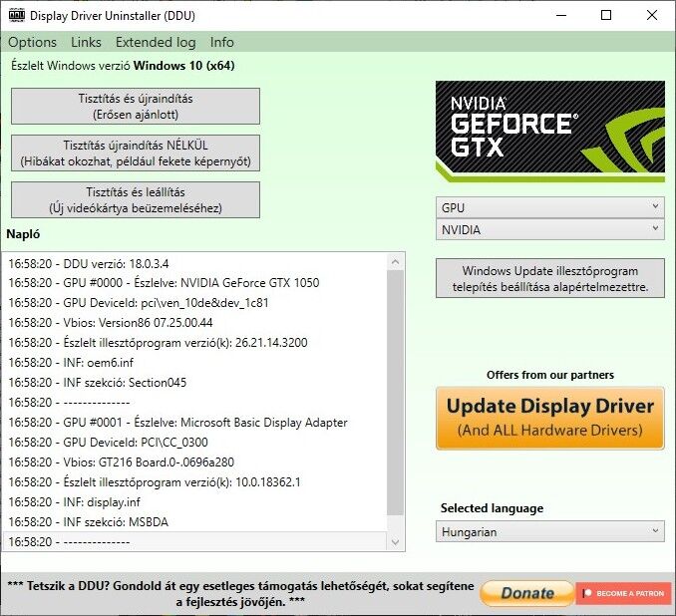Click Tisztítás és újraindítás button
Viewport: 676px width, 616px height.
pyautogui.click(x=136, y=107)
